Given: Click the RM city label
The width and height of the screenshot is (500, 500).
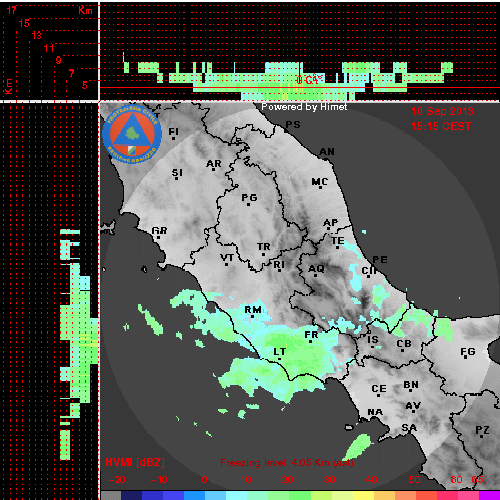Looking at the screenshot, I should [253, 310].
